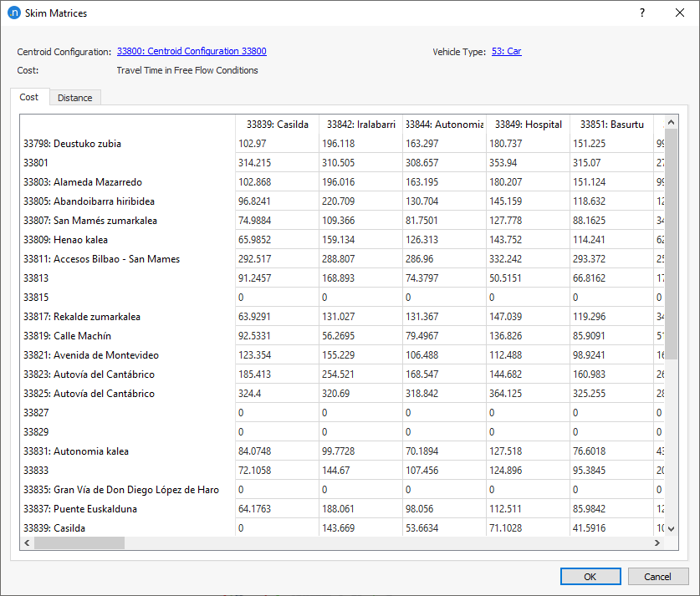Viewport: 700px width, 596px height.
Task: Click the 33851: Basurtu column header
Action: point(611,125)
